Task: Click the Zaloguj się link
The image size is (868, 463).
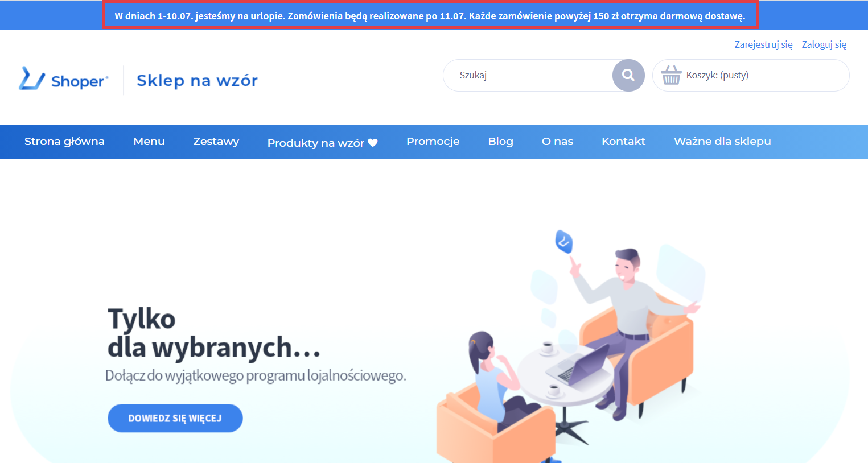Action: tap(824, 44)
